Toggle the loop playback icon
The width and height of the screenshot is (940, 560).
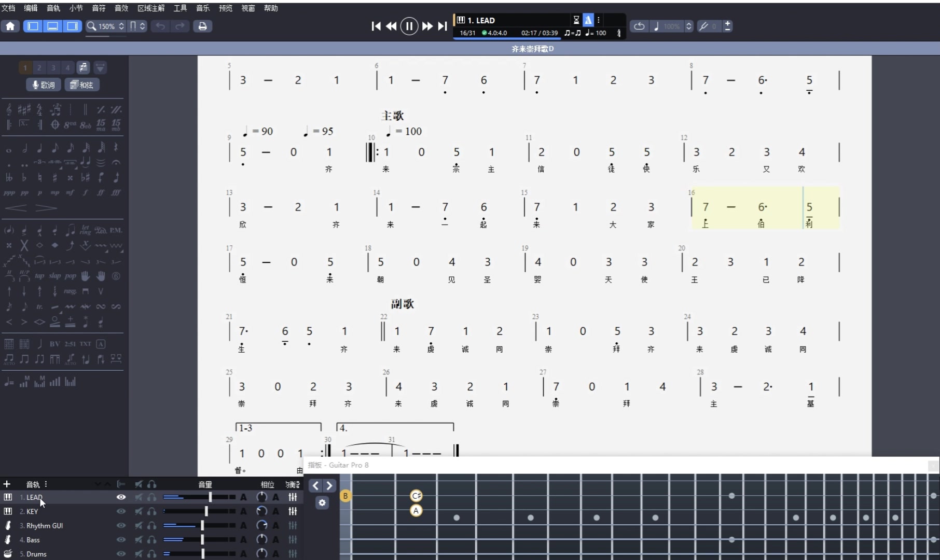639,26
